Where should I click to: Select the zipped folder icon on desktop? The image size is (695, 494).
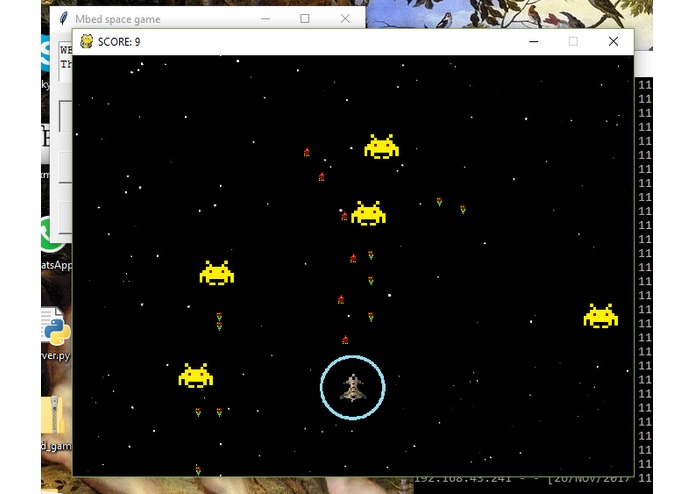coord(55,416)
